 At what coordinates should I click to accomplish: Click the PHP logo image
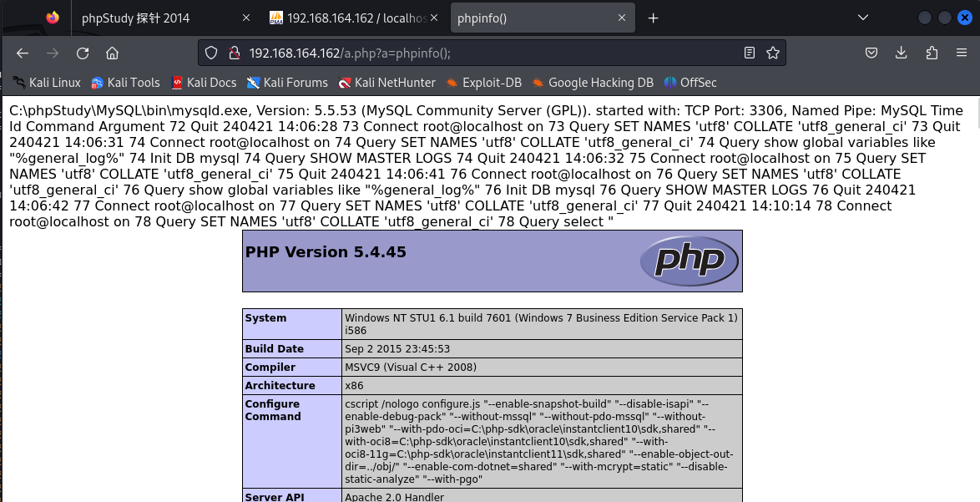point(690,261)
